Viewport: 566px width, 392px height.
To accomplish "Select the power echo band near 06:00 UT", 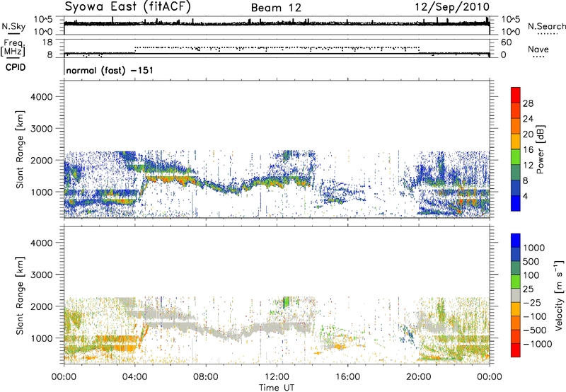I will click(170, 179).
